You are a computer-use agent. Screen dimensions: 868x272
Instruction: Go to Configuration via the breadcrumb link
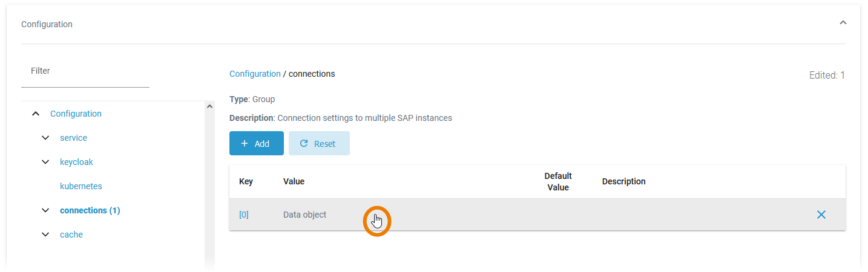pyautogui.click(x=255, y=74)
